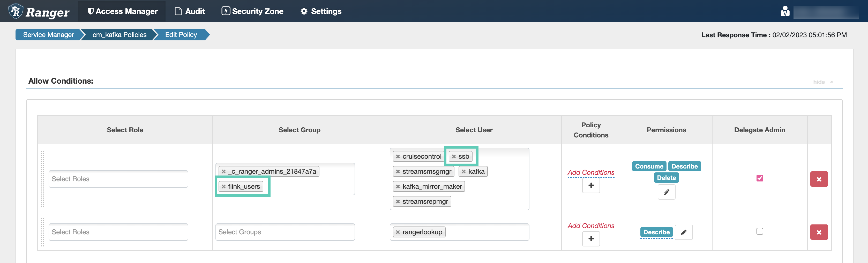Open Select Groups dropdown in second row

tap(285, 232)
